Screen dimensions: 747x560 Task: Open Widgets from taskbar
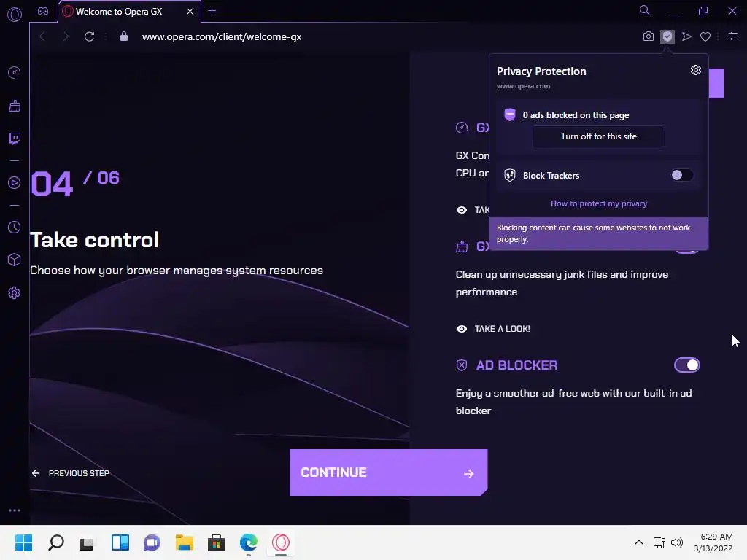[120, 542]
